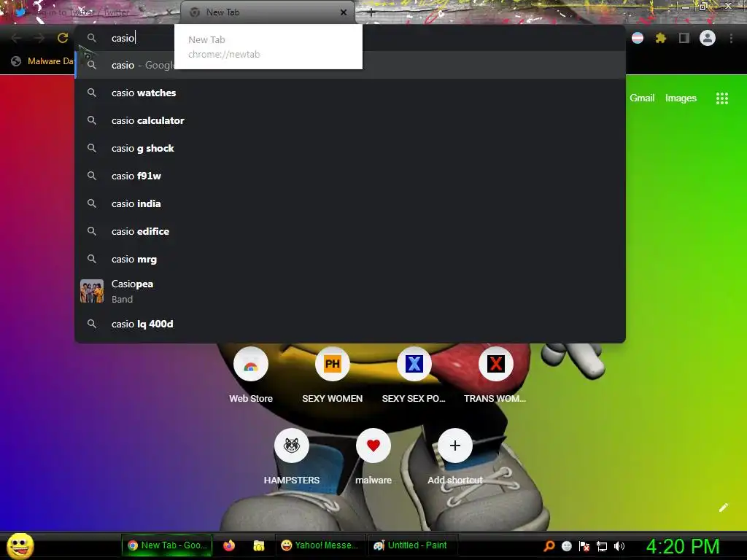
Task: Select the Casiopea Band suggestion
Action: [x=350, y=292]
